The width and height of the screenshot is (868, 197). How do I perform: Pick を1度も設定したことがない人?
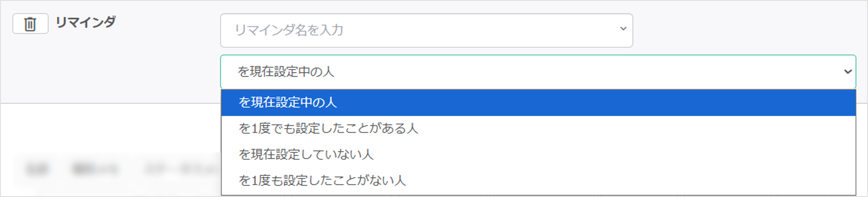pyautogui.click(x=322, y=181)
